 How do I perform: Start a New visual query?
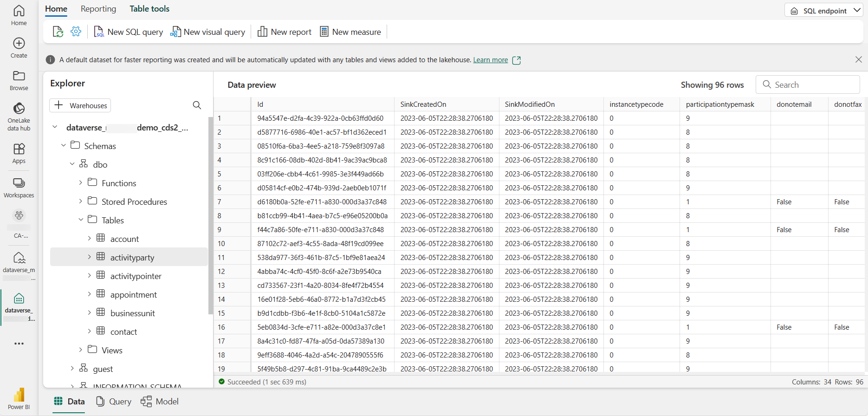[x=207, y=32]
